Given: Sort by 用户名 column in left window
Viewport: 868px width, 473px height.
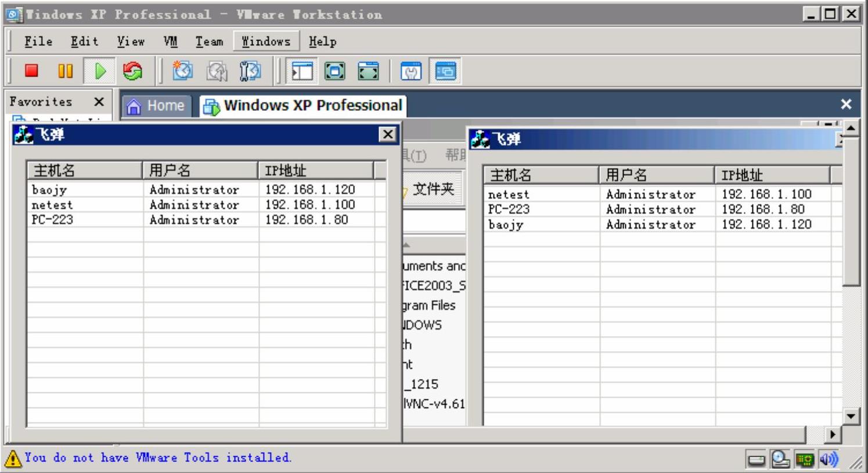Looking at the screenshot, I should click(200, 171).
